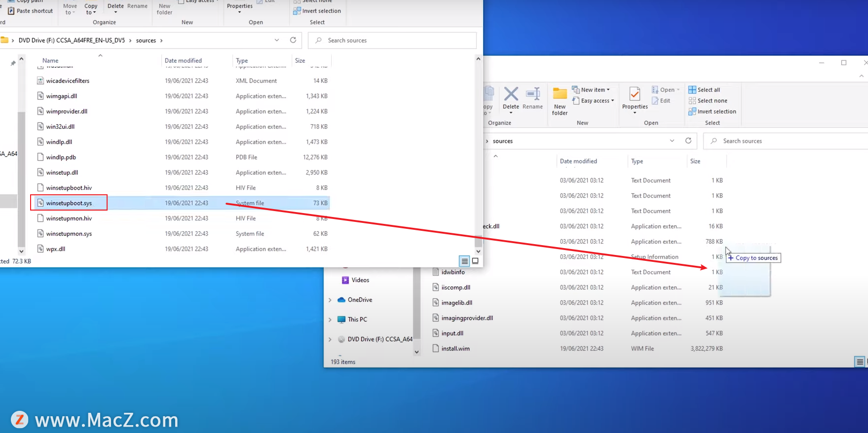Click New folder in front window ribbon

point(164,9)
